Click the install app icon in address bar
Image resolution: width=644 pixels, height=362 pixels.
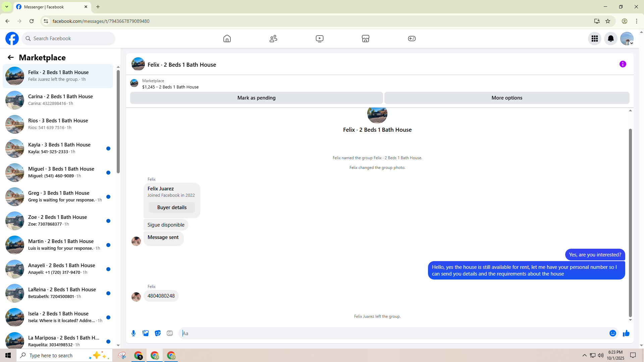pyautogui.click(x=597, y=21)
